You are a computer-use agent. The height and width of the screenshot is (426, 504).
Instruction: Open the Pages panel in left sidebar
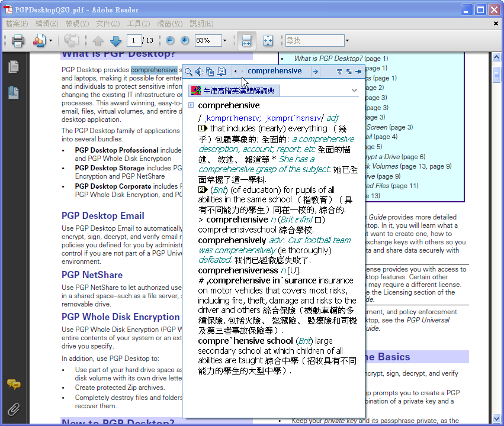tap(14, 66)
